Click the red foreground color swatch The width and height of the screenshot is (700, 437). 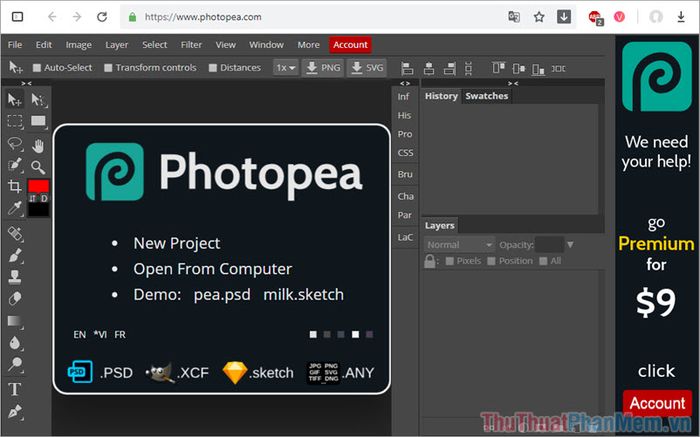pyautogui.click(x=38, y=186)
